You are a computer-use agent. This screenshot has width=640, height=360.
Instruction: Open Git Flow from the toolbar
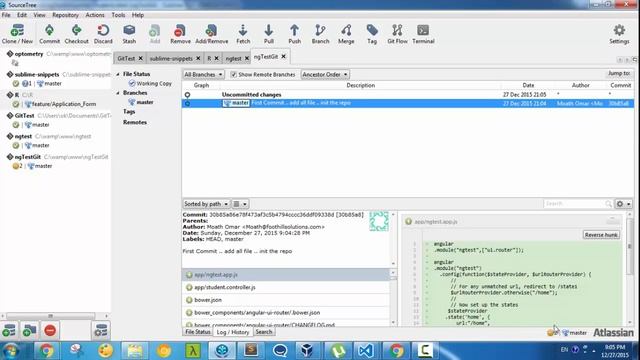[x=397, y=34]
